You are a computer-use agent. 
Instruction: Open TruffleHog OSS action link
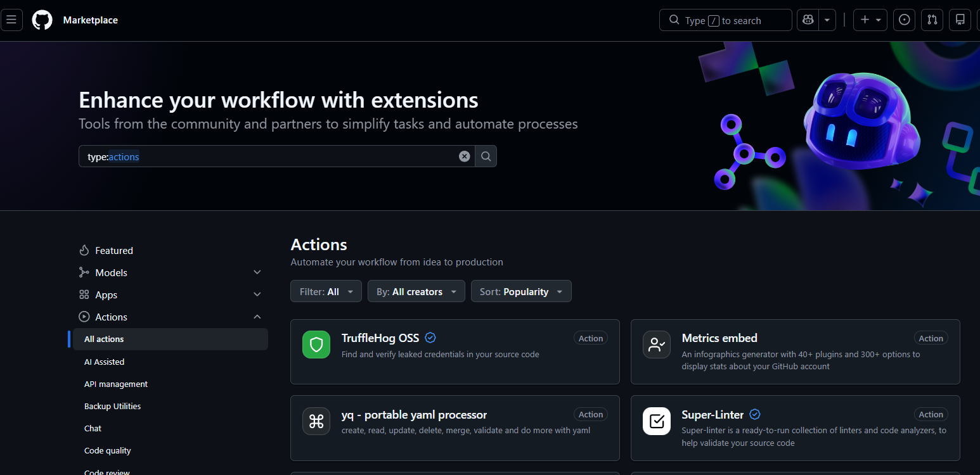(380, 338)
